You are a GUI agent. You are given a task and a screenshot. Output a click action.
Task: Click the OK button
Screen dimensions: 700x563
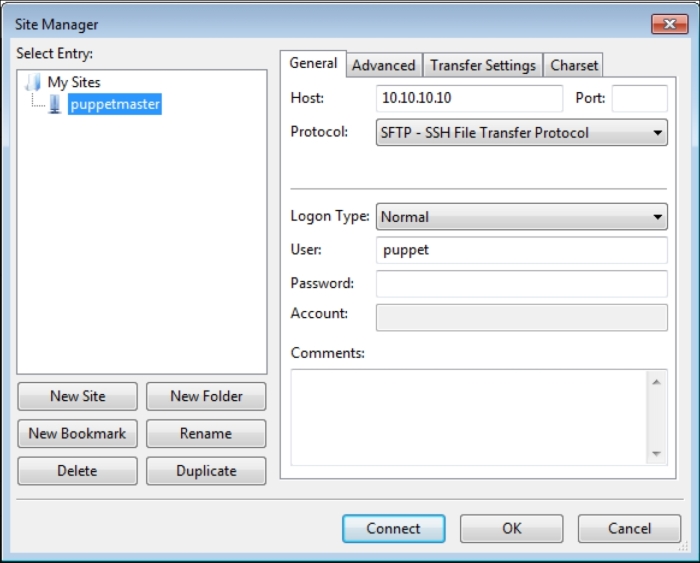pos(511,528)
